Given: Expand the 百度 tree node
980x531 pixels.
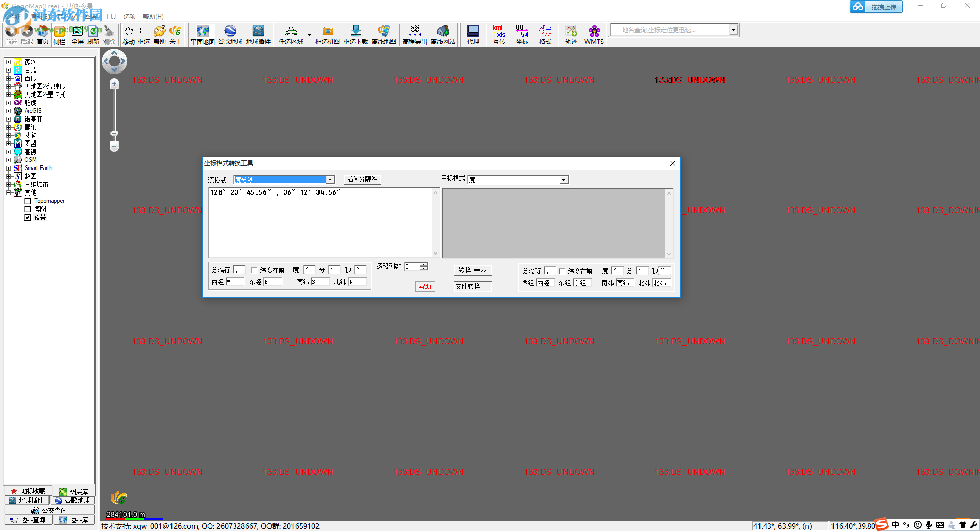Looking at the screenshot, I should coord(8,78).
